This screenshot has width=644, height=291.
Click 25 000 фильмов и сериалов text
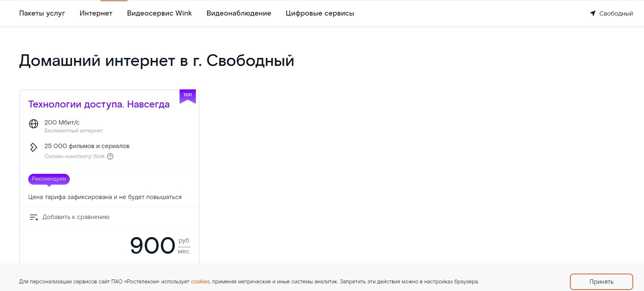[87, 146]
